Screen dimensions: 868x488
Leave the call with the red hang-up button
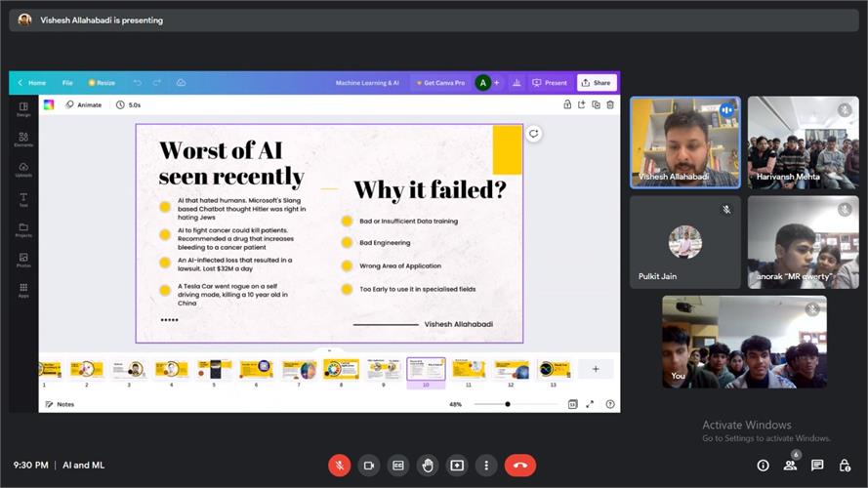coord(519,466)
